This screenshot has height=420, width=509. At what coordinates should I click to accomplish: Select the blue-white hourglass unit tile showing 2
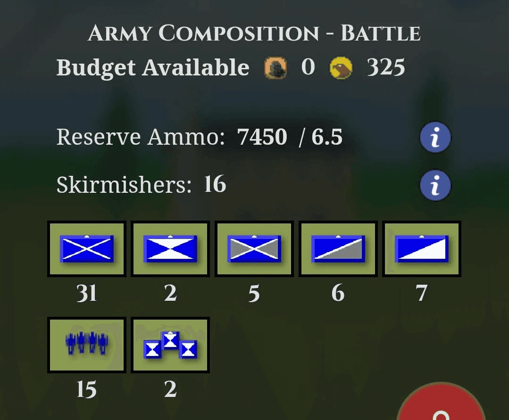(170, 249)
